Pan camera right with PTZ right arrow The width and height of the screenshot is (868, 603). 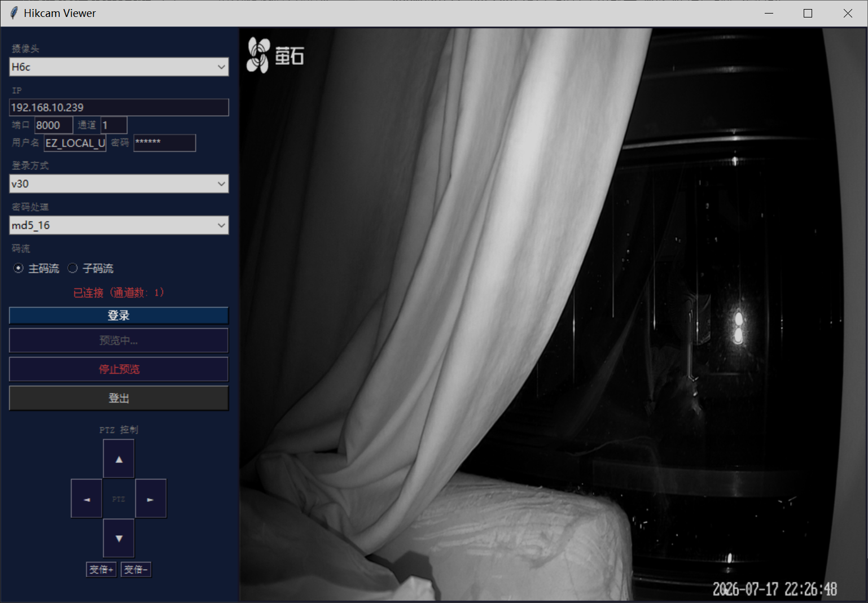click(x=151, y=499)
